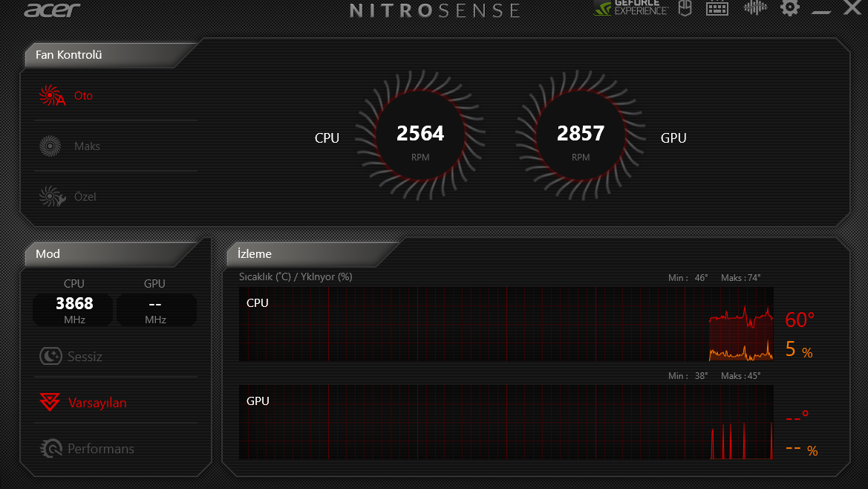Viewport: 868px width, 489px height.
Task: Select Oto fan mode label
Action: [x=83, y=95]
